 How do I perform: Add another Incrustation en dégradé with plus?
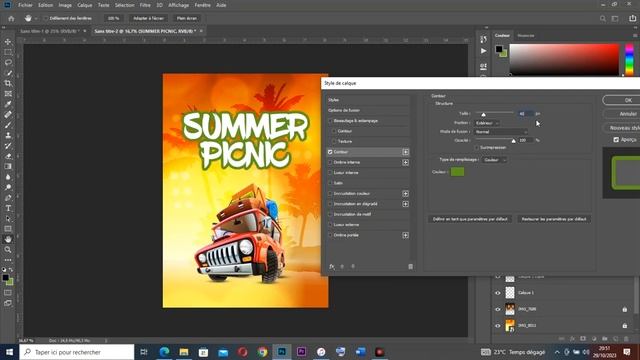click(x=405, y=204)
